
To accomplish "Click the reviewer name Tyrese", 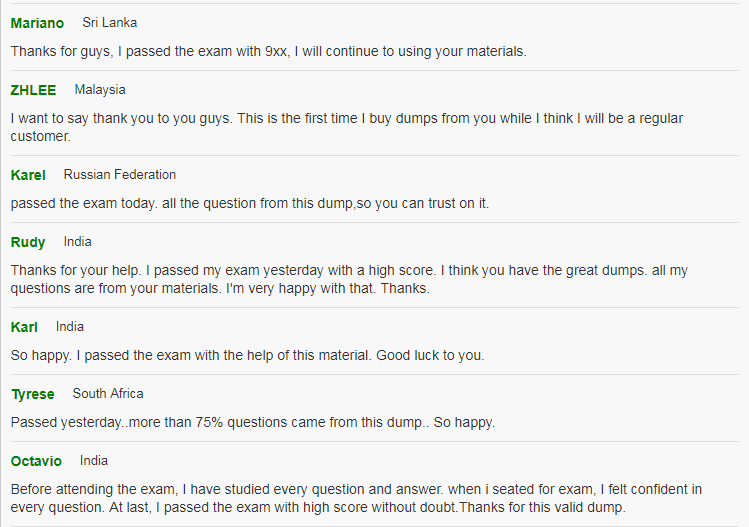I will point(32,394).
